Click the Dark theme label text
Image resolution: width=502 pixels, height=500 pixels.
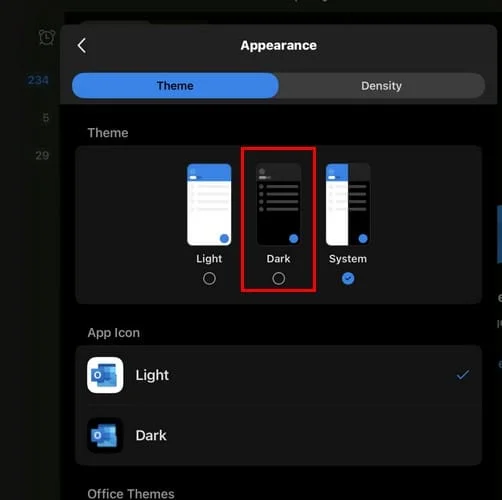point(278,259)
